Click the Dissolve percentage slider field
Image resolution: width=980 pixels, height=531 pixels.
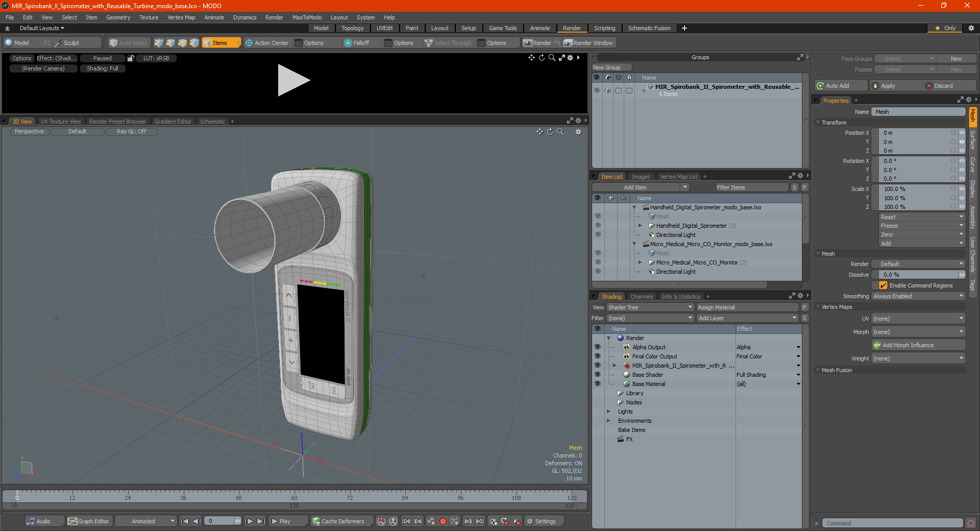click(918, 275)
